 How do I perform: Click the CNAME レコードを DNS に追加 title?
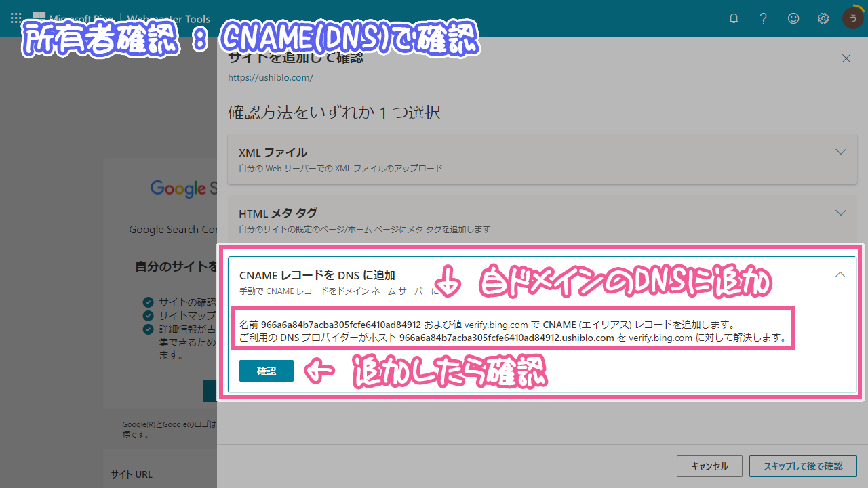317,275
